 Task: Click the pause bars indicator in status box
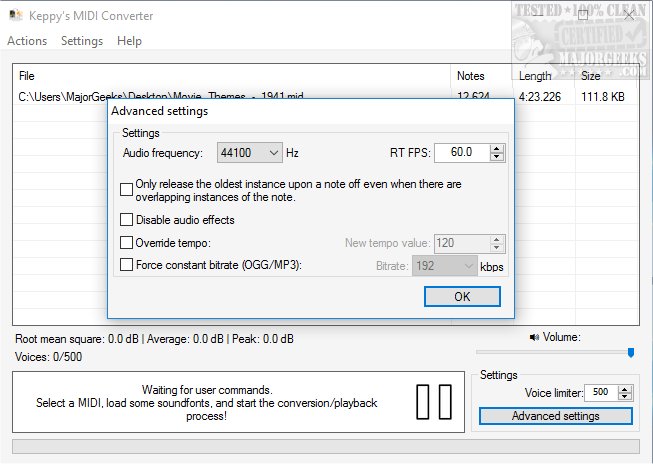[434, 402]
